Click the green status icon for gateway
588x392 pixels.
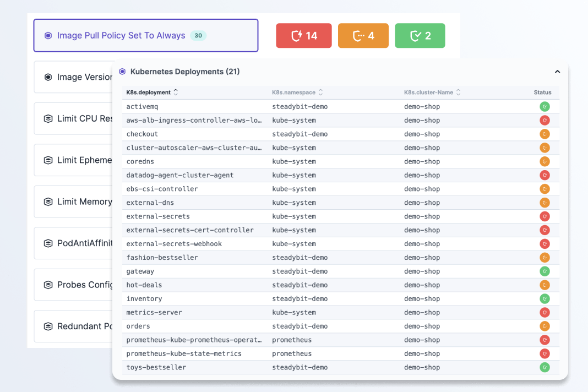pos(545,271)
